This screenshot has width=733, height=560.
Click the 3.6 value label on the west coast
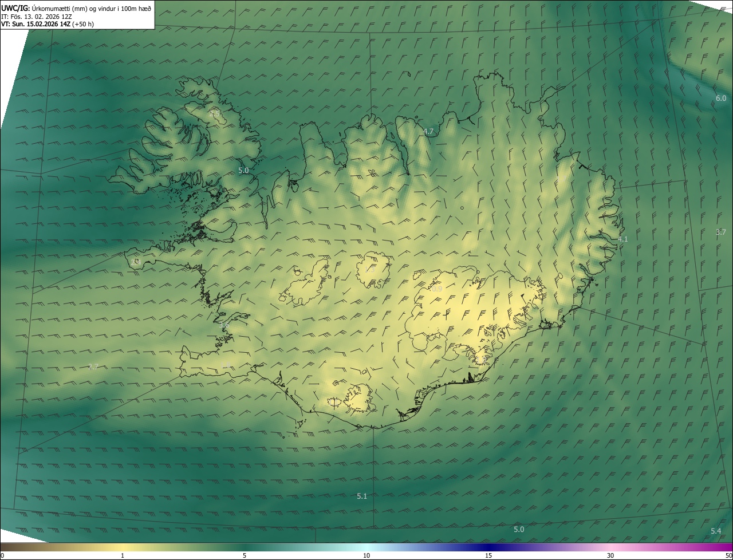point(224,325)
